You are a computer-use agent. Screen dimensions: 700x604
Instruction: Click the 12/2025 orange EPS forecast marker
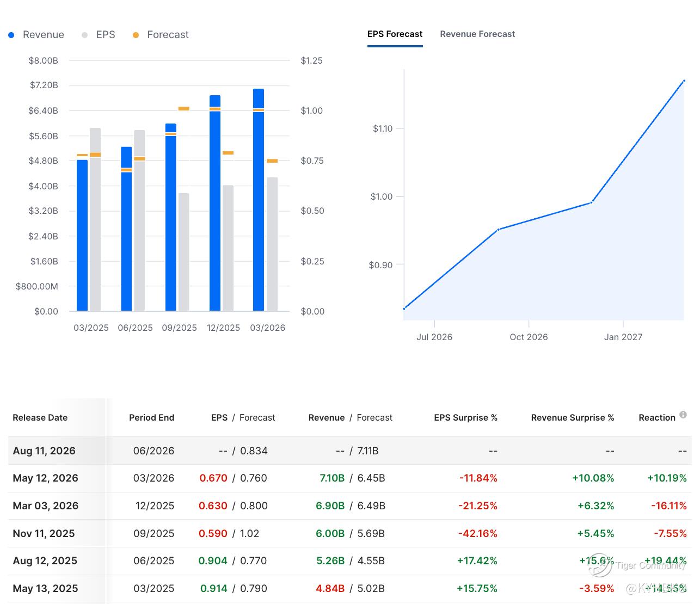coord(228,153)
